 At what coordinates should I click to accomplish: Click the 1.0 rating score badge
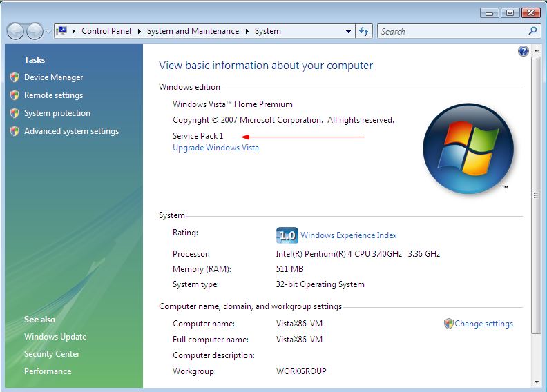tap(287, 235)
